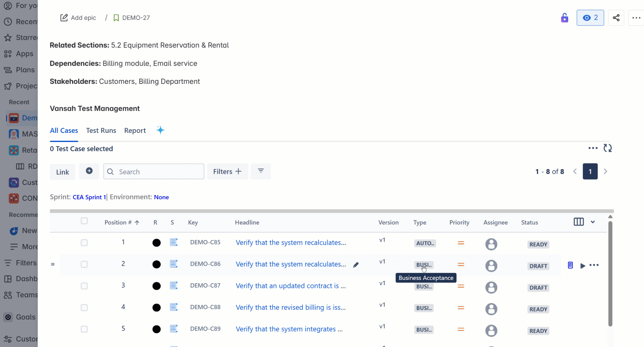Check the box for DEMO-C86
The height and width of the screenshot is (347, 644).
pos(84,264)
